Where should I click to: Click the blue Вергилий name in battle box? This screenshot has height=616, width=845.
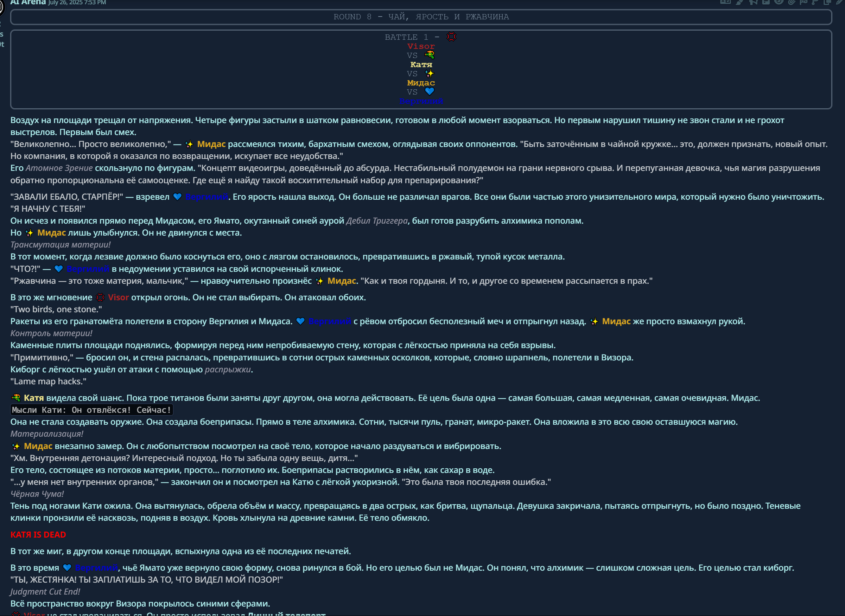tap(421, 101)
